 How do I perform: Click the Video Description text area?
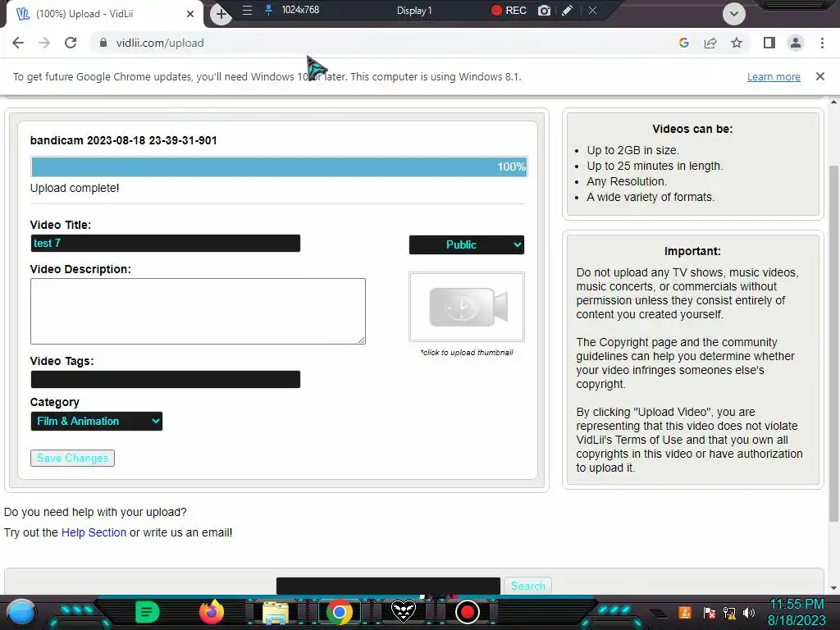[x=198, y=311]
